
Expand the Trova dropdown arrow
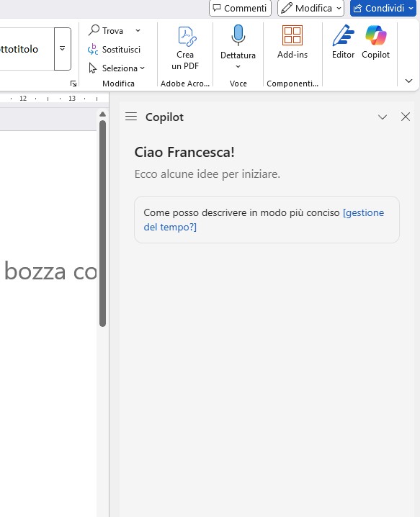[138, 31]
